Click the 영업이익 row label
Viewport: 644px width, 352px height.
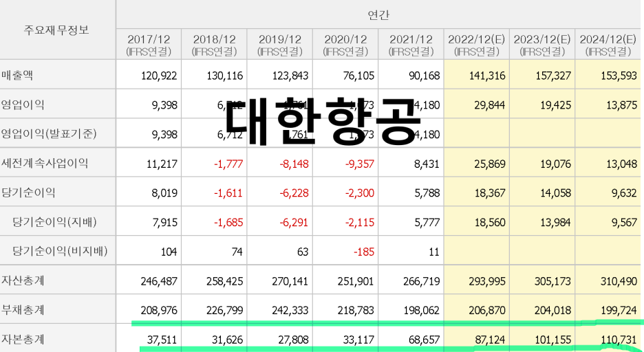(x=23, y=104)
